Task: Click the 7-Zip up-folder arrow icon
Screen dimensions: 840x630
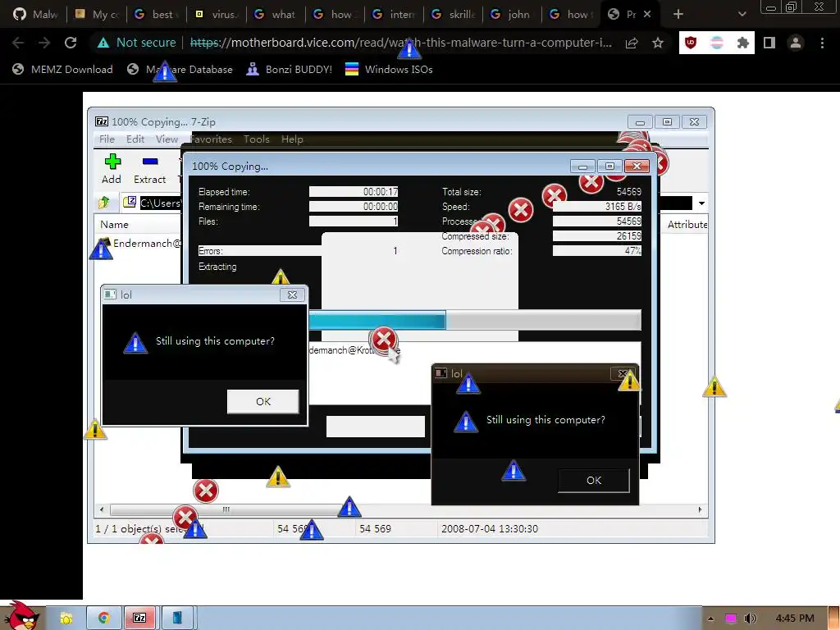Action: tap(104, 203)
